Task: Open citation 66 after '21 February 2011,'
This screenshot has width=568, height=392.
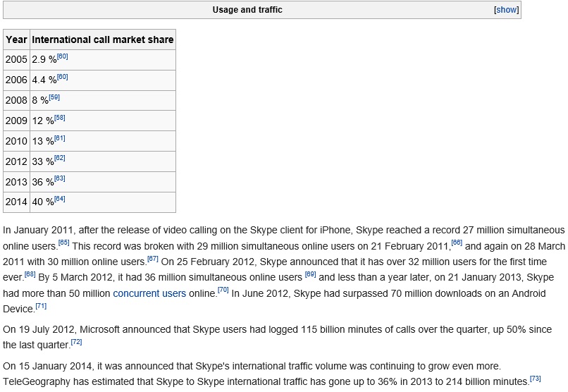Action: tap(457, 243)
